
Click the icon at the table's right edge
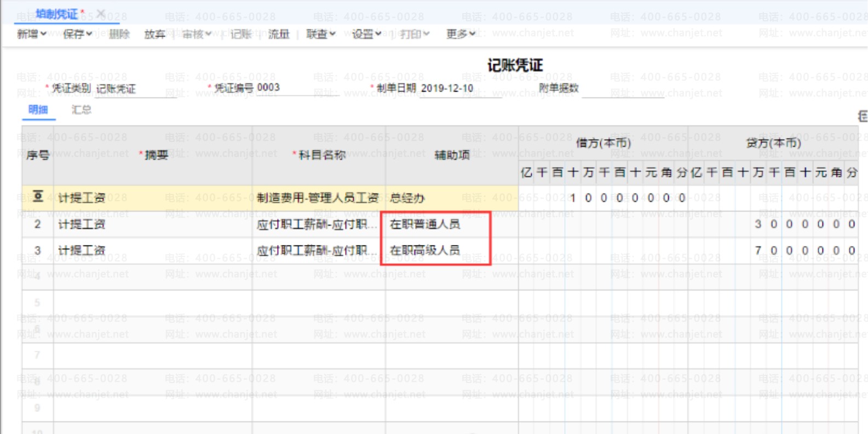(x=863, y=116)
